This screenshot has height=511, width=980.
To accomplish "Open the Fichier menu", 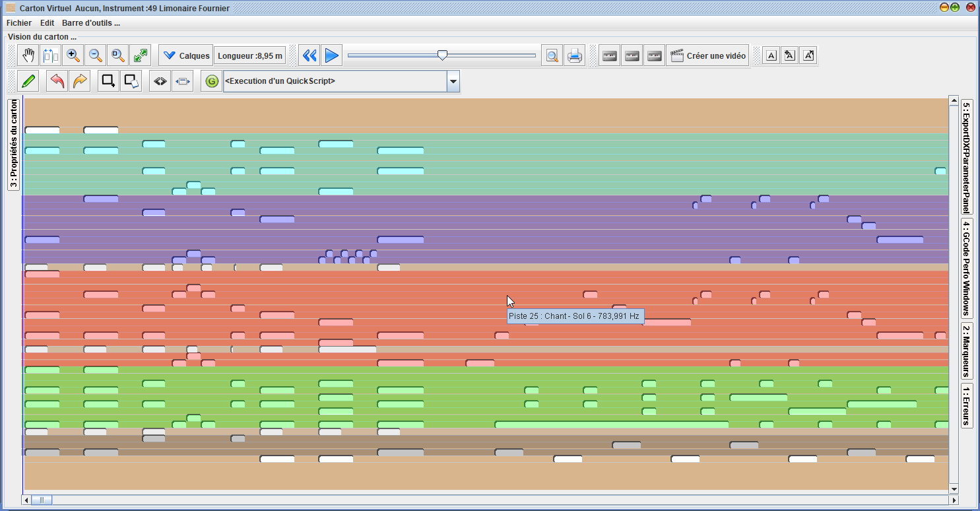I will pos(19,22).
